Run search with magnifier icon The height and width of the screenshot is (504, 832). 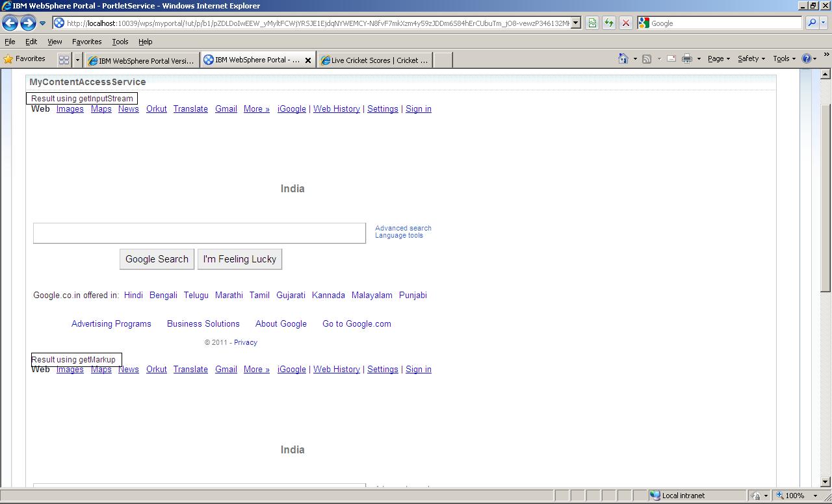(x=811, y=23)
